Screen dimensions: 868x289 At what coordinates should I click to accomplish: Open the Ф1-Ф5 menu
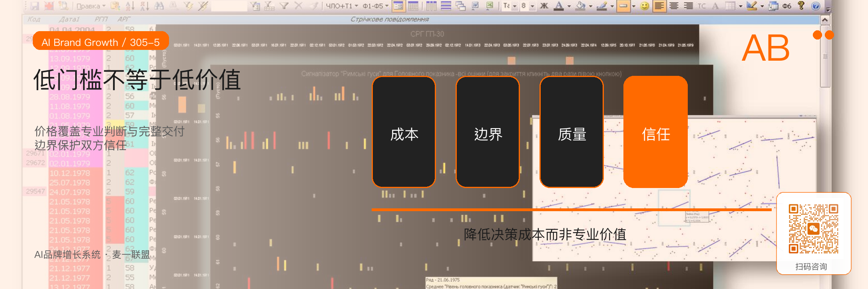375,6
